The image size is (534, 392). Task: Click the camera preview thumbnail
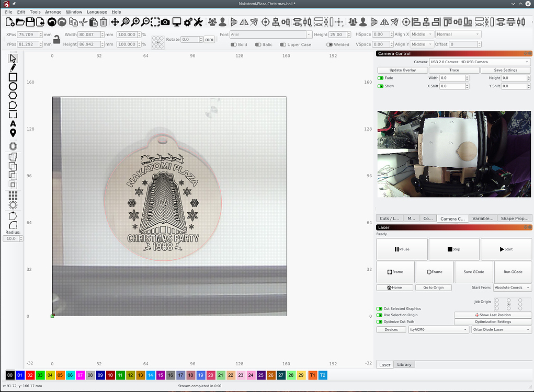coord(454,154)
